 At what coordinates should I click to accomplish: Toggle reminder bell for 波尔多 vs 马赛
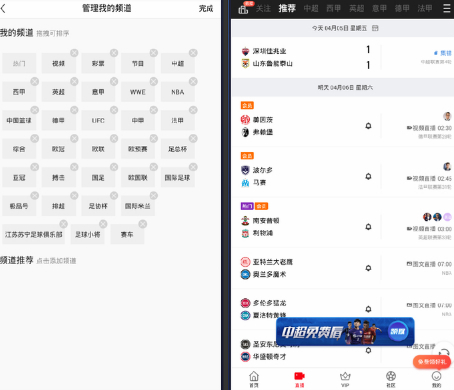click(x=368, y=176)
